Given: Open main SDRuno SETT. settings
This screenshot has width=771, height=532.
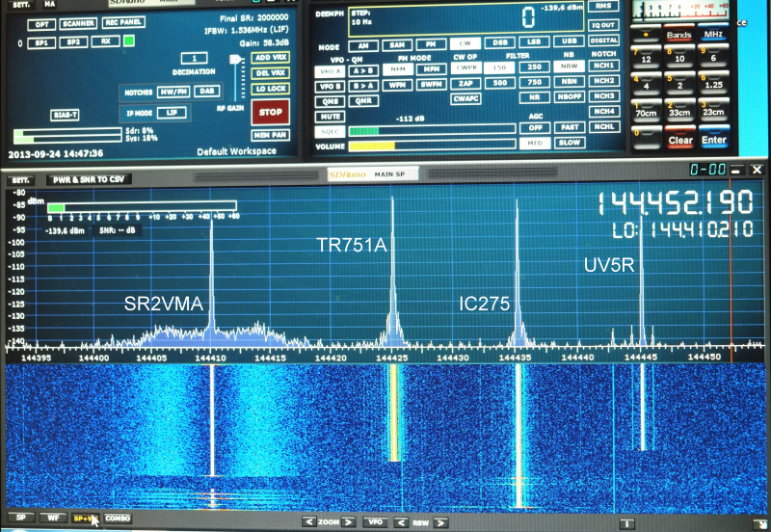Looking at the screenshot, I should click(20, 4).
